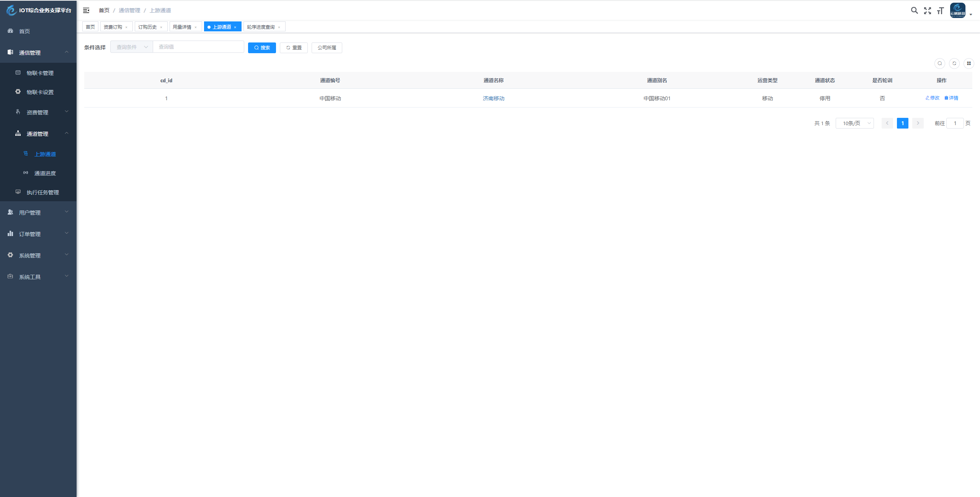Select page 1 in pagination
Screen dimensions: 980x497
point(902,123)
